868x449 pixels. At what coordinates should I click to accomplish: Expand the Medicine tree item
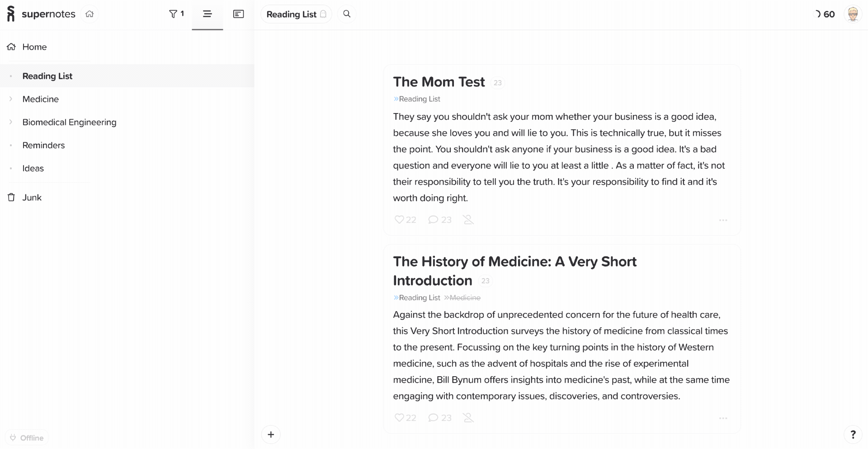pos(11,99)
